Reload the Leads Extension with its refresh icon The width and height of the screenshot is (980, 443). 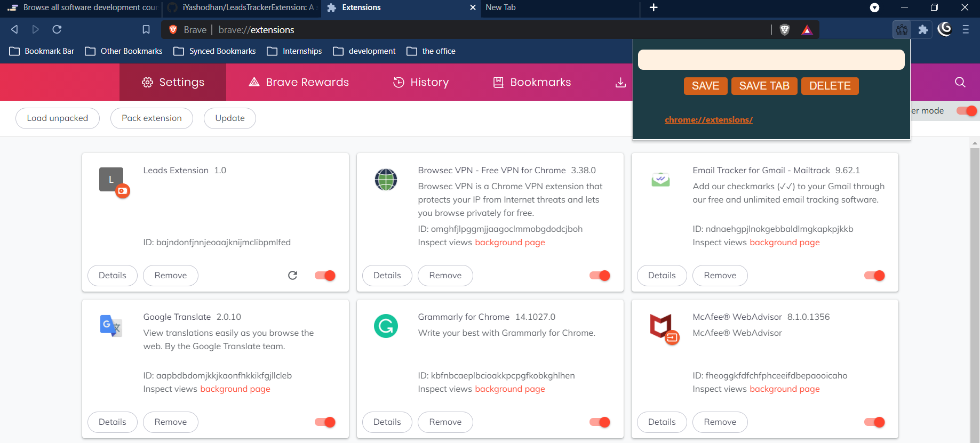coord(292,275)
